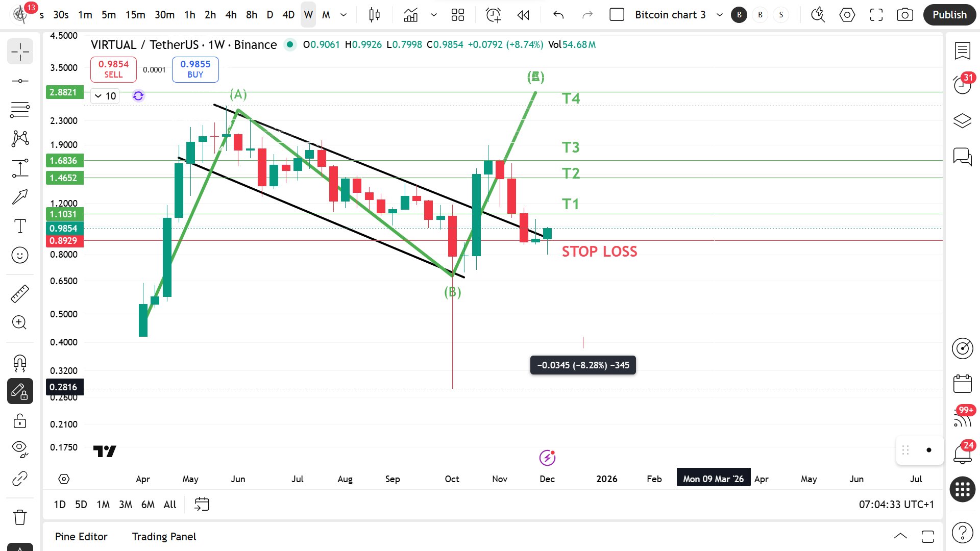Remove drawings with trash icon

(20, 517)
